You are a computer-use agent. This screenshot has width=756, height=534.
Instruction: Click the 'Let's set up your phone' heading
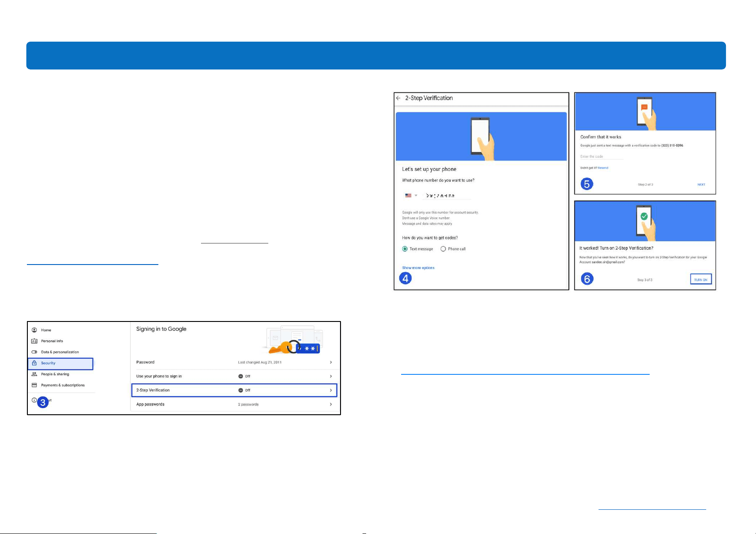[x=429, y=169]
